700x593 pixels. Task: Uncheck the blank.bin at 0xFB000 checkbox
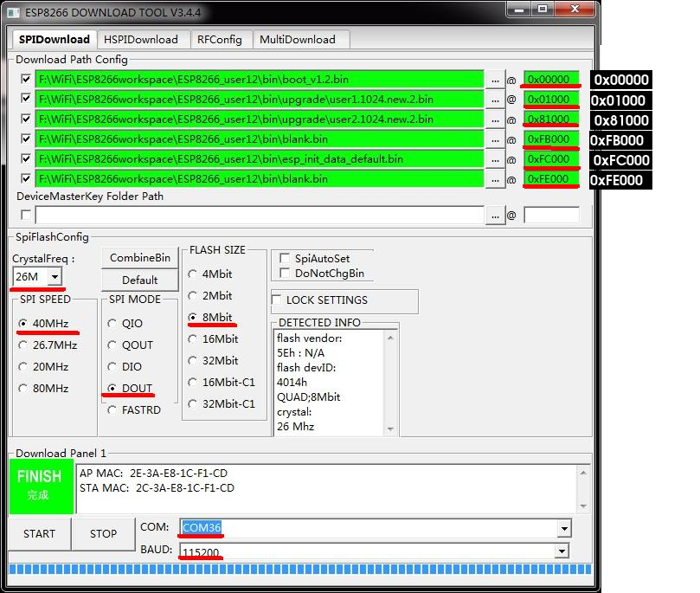point(26,139)
